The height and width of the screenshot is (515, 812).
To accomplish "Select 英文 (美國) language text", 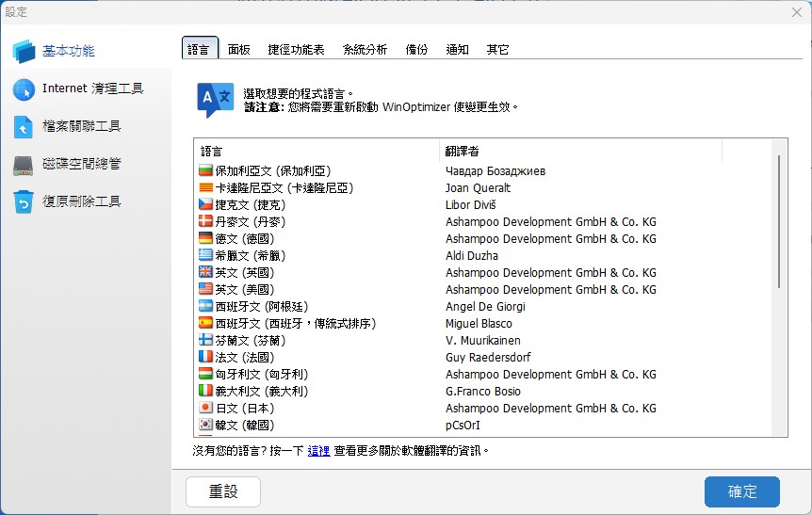I will point(244,289).
